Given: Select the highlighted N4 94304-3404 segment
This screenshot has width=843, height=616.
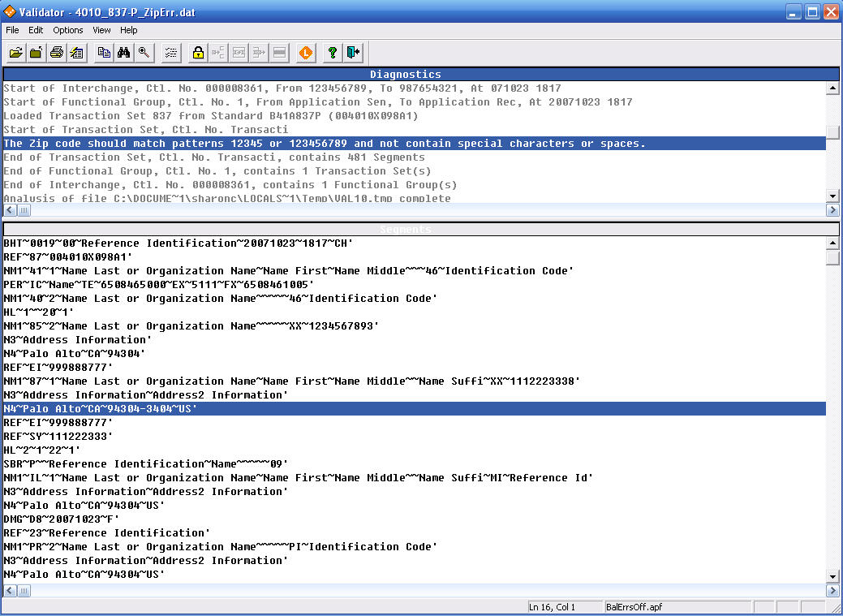Looking at the screenshot, I should point(415,409).
